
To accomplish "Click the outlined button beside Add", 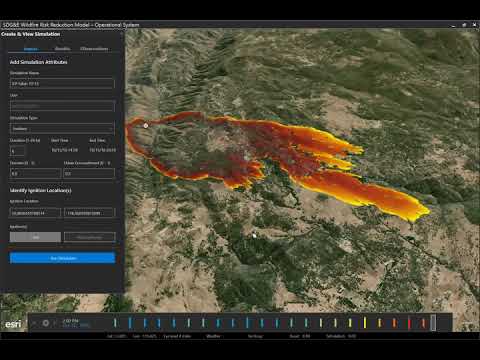I will pos(89,237).
